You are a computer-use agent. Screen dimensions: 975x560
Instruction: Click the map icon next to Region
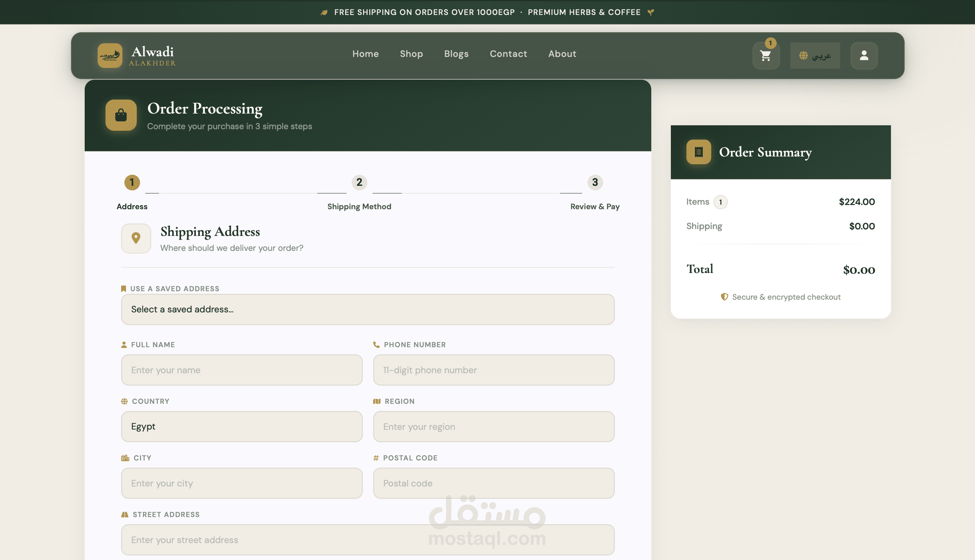pyautogui.click(x=377, y=401)
